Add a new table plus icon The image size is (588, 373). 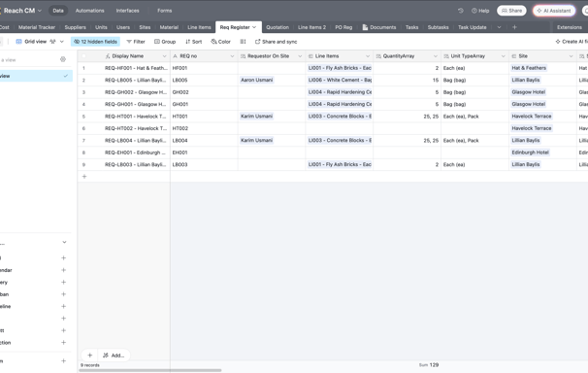(x=514, y=27)
